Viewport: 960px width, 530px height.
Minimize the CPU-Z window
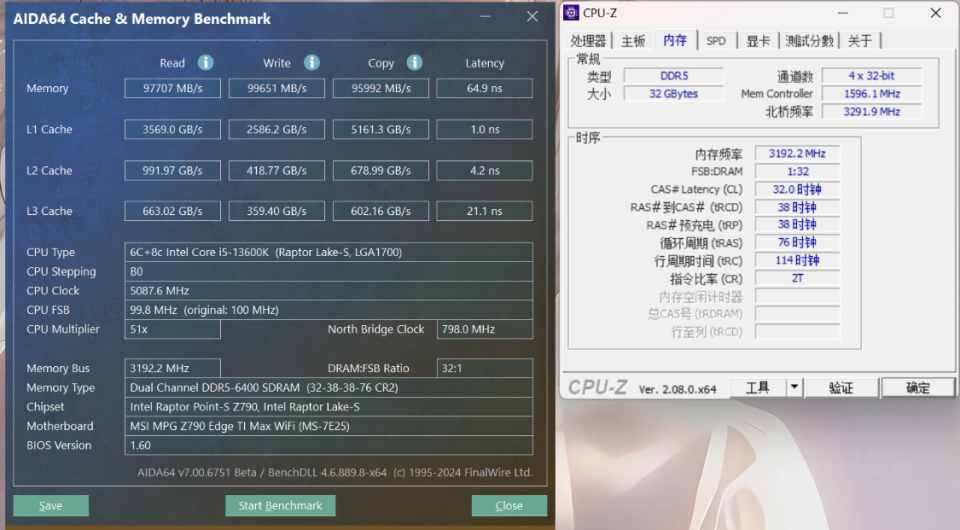click(843, 13)
